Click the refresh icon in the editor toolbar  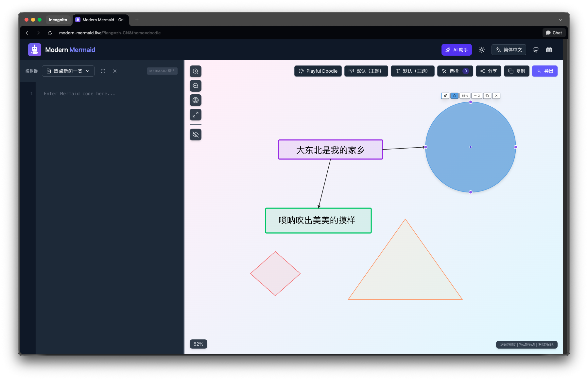tap(103, 71)
